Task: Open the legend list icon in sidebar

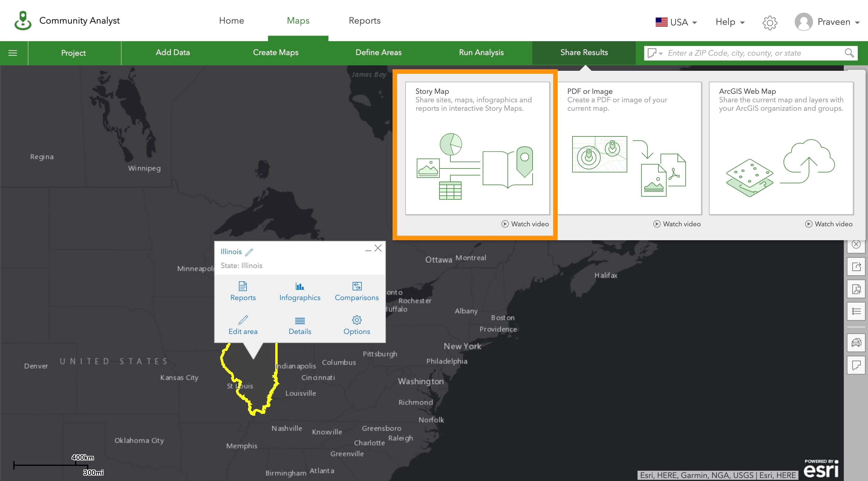Action: coord(856,311)
